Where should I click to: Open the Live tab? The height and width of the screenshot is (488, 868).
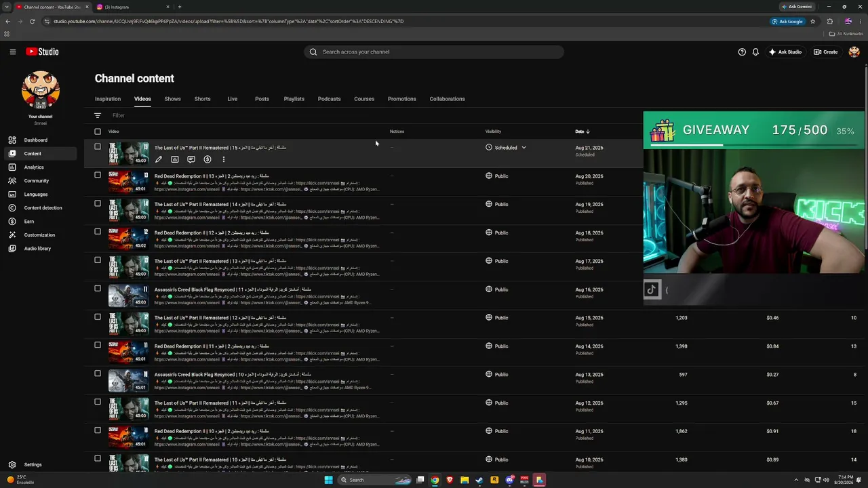(232, 99)
